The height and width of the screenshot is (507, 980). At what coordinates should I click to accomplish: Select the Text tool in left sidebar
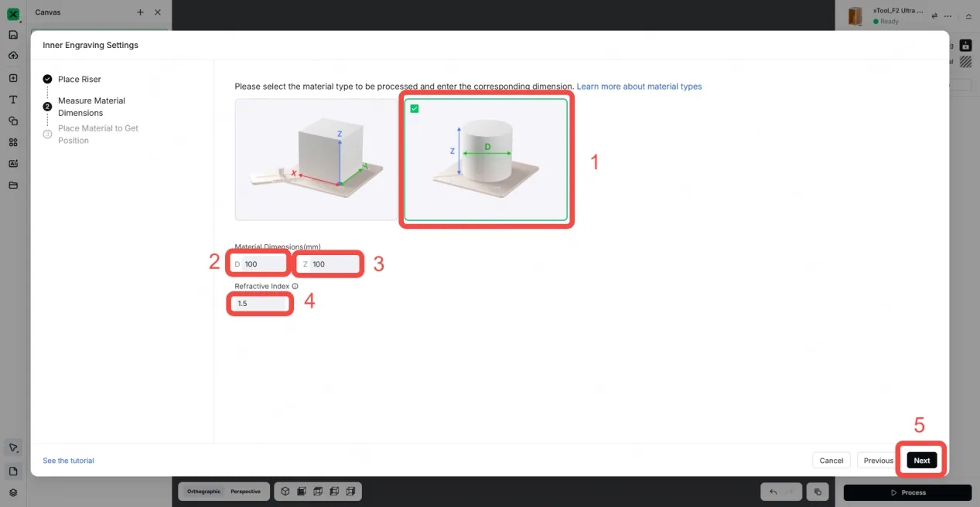(13, 100)
